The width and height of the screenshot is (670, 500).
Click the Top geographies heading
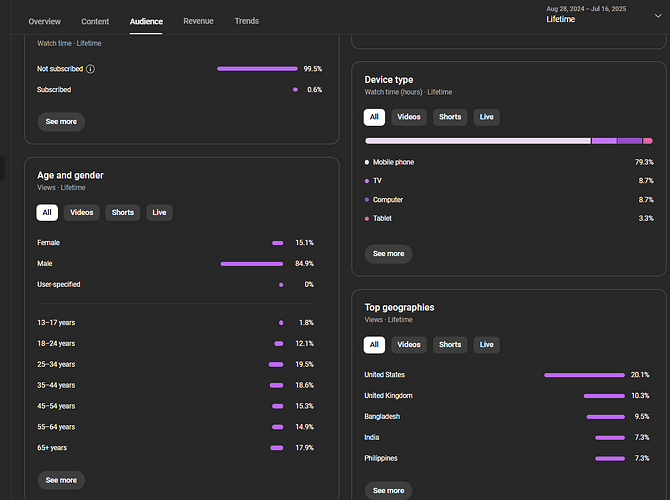tap(400, 308)
